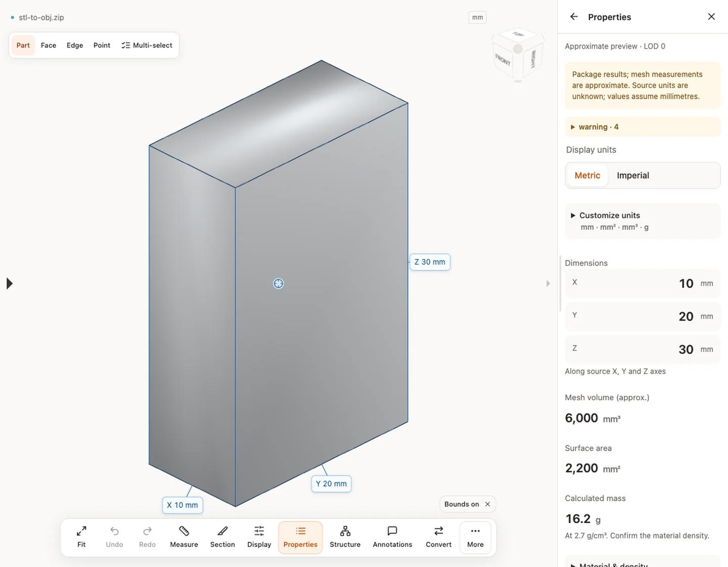Viewport: 728px width, 567px height.
Task: Select Part selection mode
Action: point(23,45)
